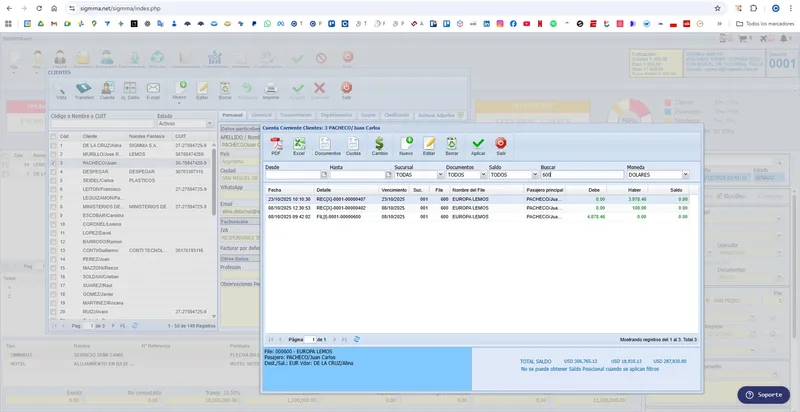800x412 pixels.
Task: Click the green Aplicar checkmark
Action: tap(478, 146)
